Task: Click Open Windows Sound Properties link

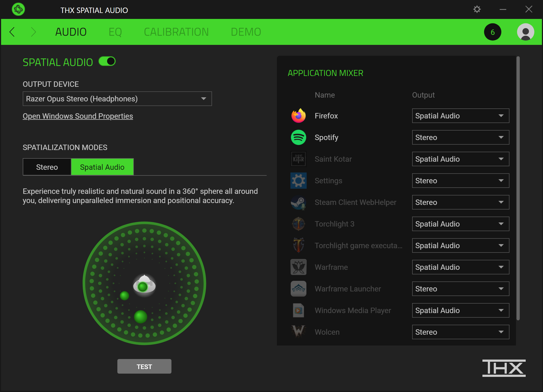Action: coord(78,116)
